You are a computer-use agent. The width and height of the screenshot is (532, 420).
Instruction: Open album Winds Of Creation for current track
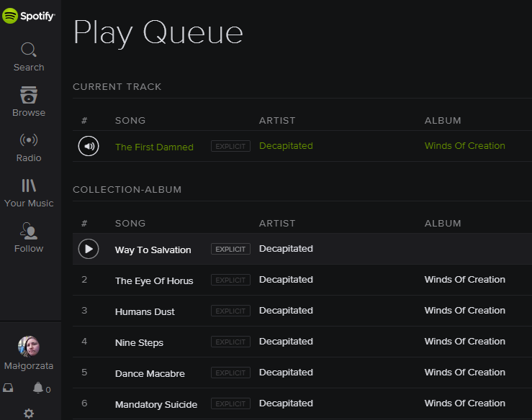pyautogui.click(x=464, y=146)
